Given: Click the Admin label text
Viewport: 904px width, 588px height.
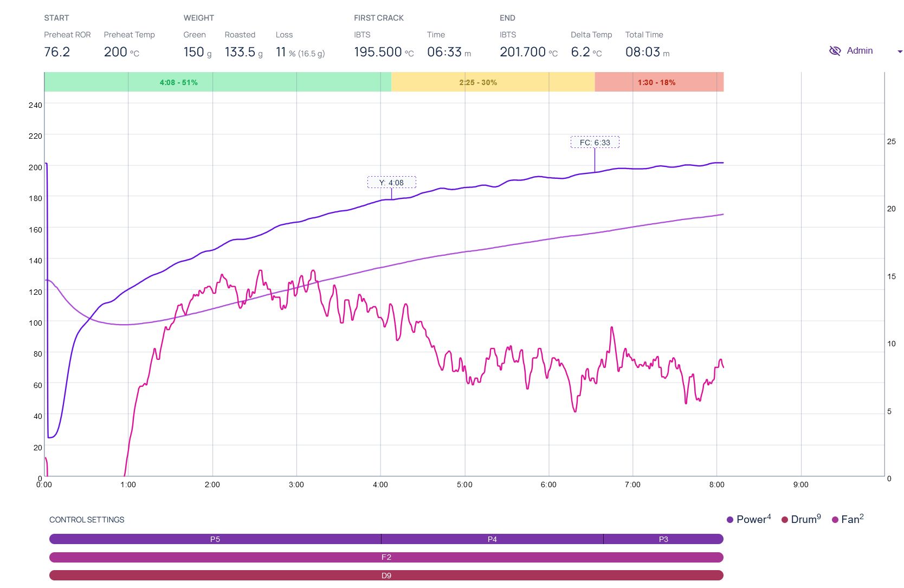Looking at the screenshot, I should (x=860, y=51).
